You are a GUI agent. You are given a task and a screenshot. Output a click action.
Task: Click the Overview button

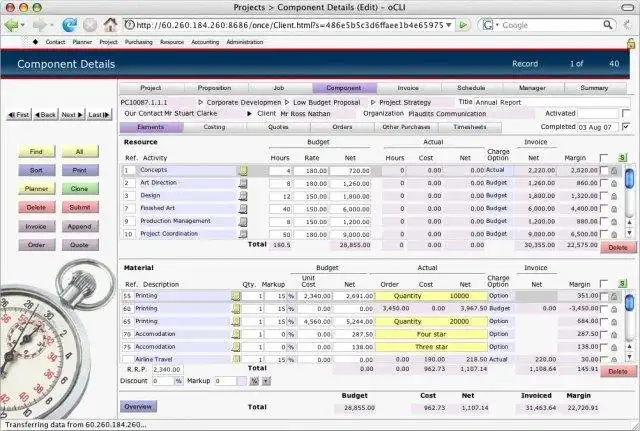click(138, 407)
